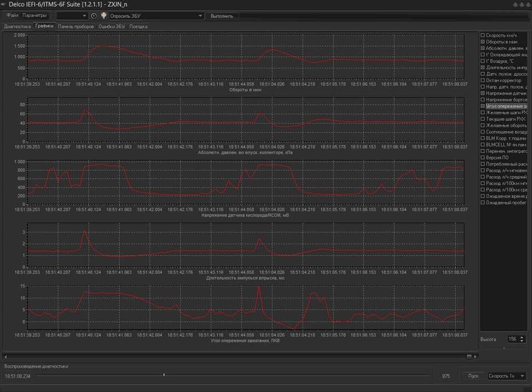Click the frame counter field showing 875
The width and height of the screenshot is (532, 392).
[446, 376]
